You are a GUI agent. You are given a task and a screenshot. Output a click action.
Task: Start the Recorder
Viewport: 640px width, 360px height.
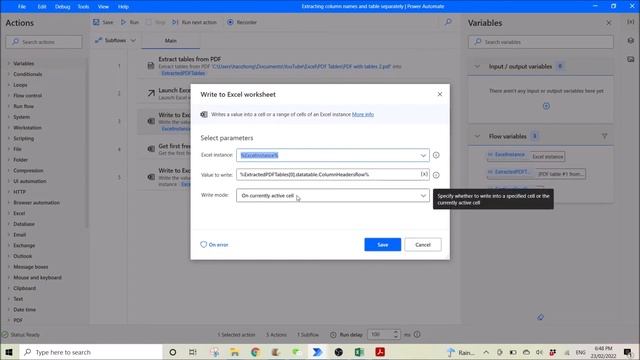click(x=242, y=22)
